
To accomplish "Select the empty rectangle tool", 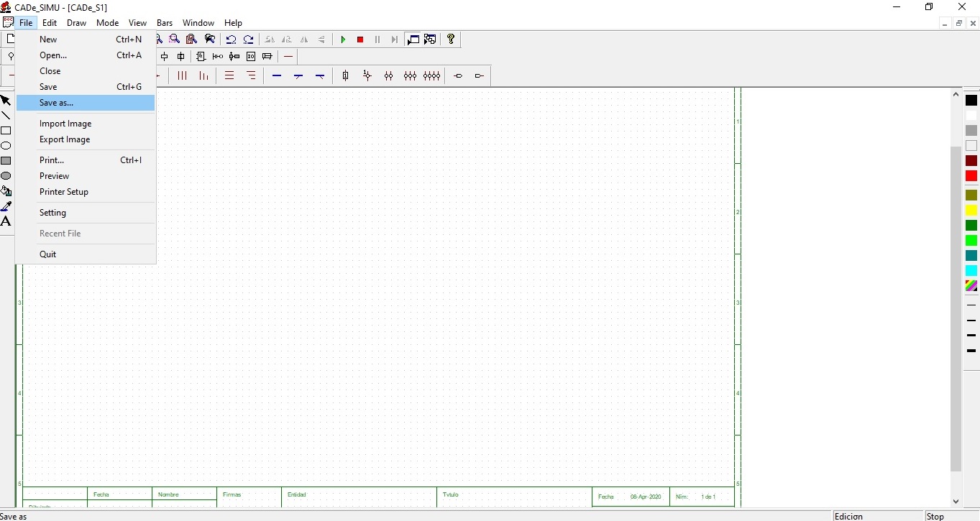I will point(6,131).
